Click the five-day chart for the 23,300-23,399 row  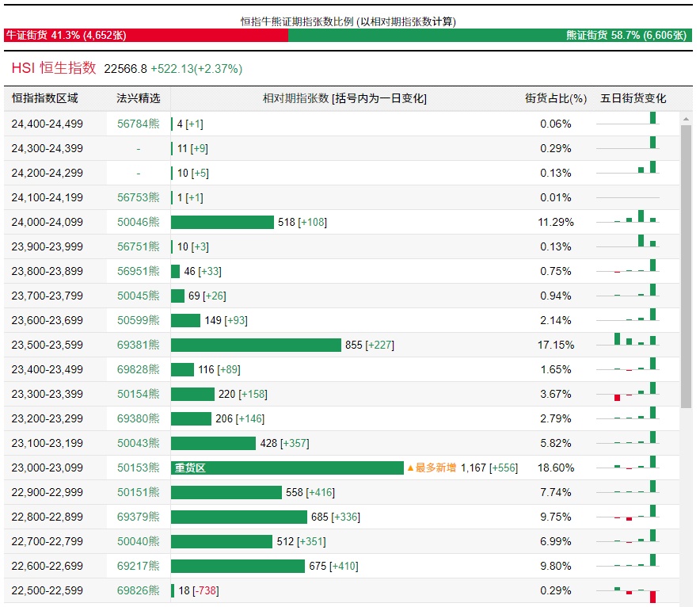[635, 392]
